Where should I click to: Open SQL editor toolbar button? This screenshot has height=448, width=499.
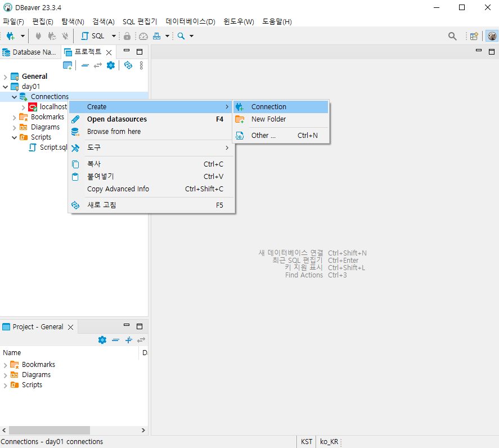pyautogui.click(x=93, y=36)
